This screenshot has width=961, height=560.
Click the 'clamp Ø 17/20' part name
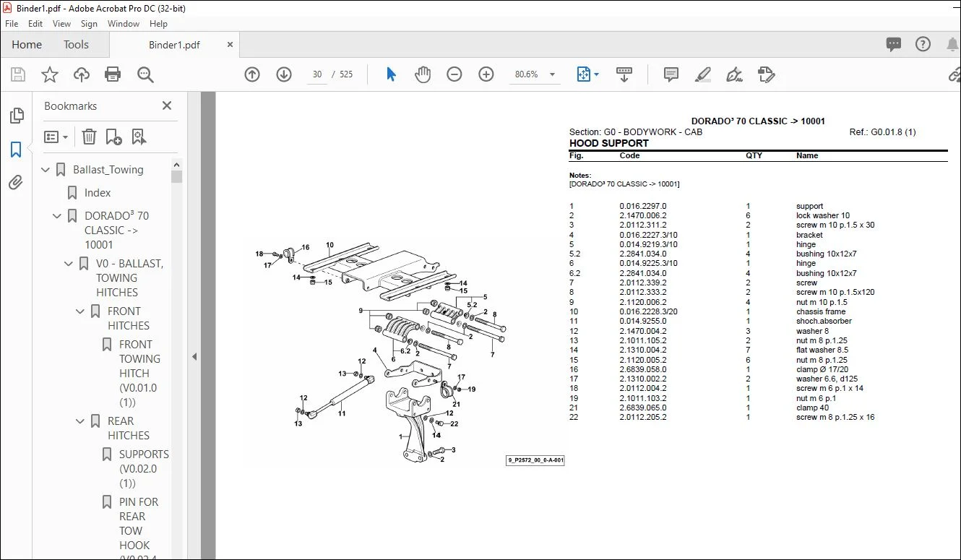822,370
